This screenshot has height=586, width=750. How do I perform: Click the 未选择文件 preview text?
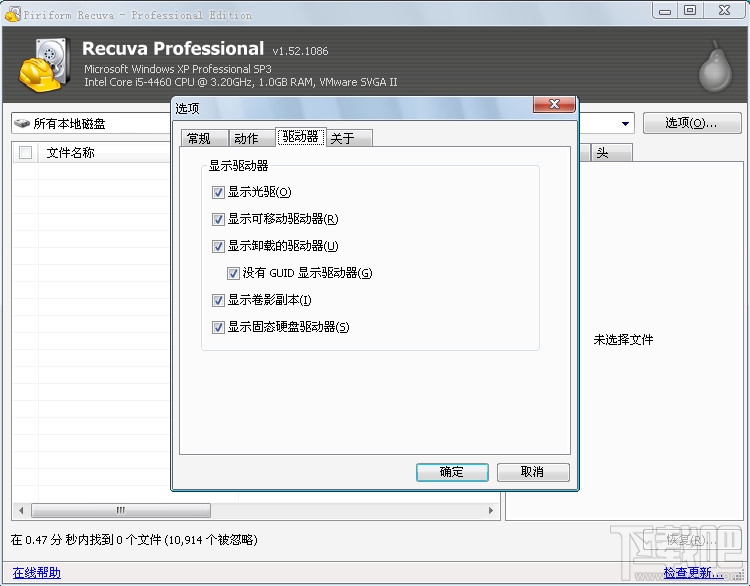tap(623, 340)
